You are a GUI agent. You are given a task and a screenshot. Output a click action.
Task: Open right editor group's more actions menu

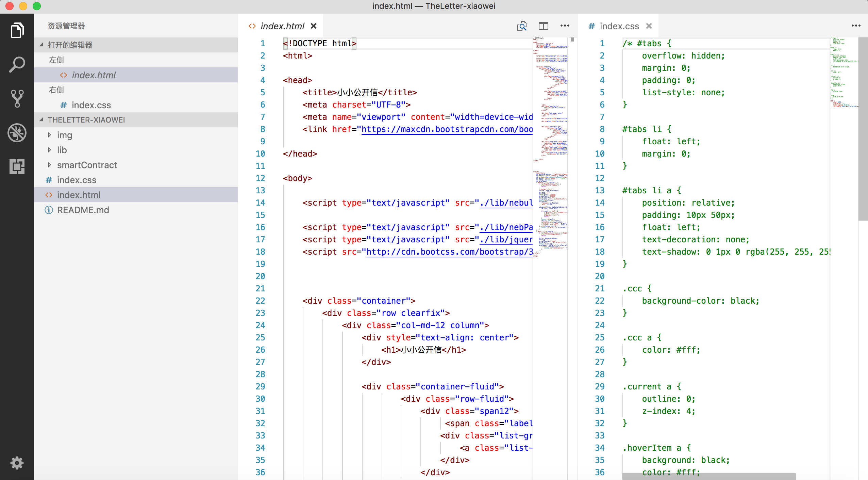pyautogui.click(x=856, y=26)
